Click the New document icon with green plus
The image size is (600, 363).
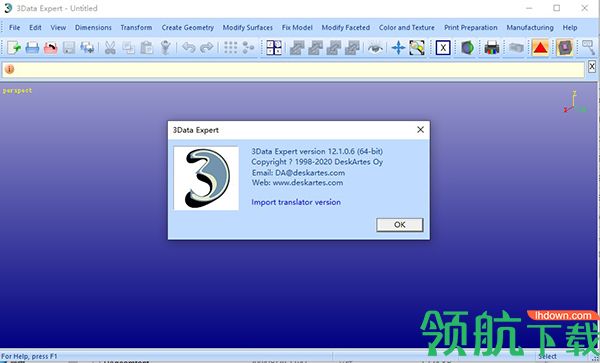[14, 48]
